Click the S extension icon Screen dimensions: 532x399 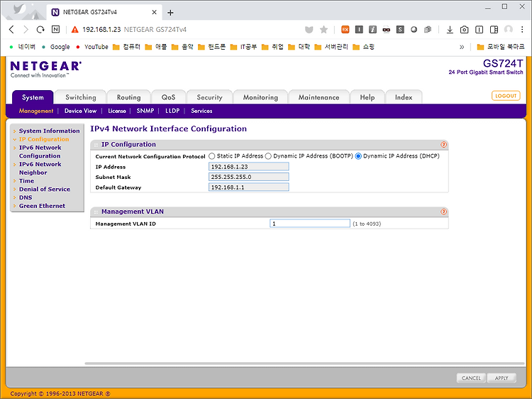(x=400, y=30)
